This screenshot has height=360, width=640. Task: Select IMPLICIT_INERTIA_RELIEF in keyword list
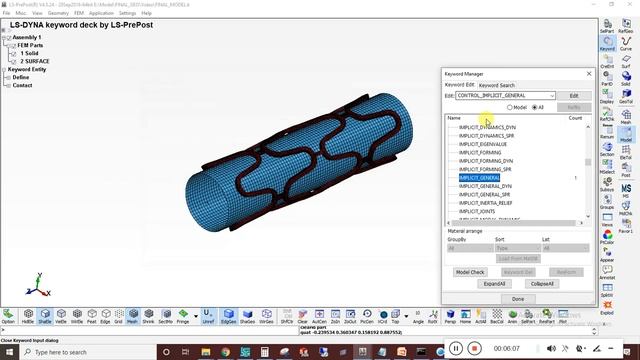(x=486, y=203)
